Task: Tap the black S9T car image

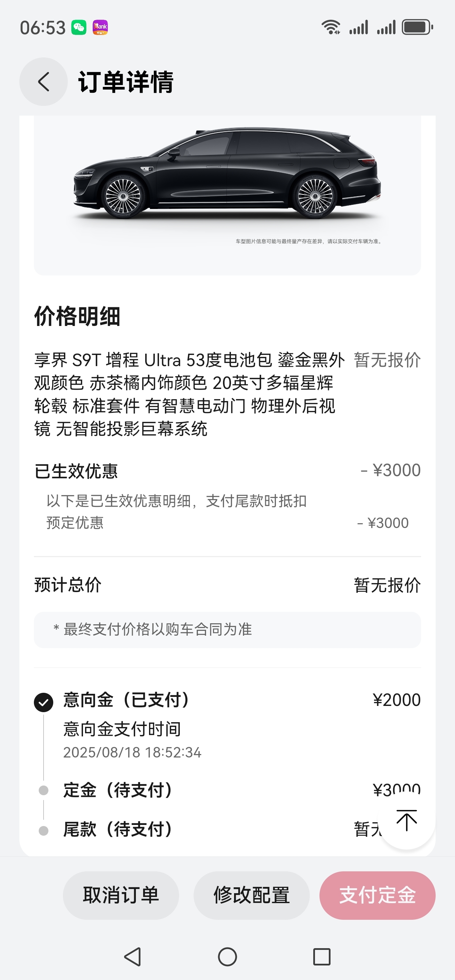Action: [227, 173]
